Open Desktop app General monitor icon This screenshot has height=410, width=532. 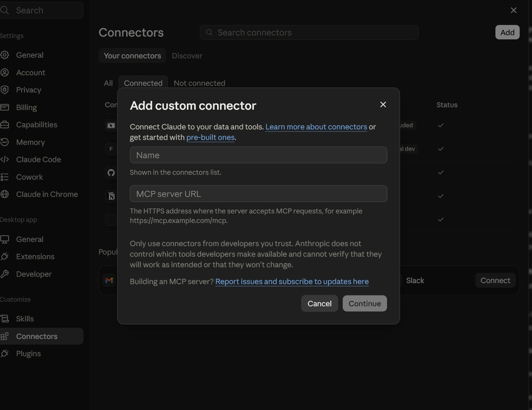pos(5,239)
